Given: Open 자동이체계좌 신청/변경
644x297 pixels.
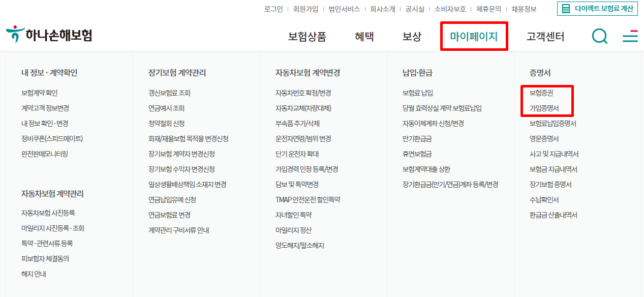Looking at the screenshot, I should 433,124.
